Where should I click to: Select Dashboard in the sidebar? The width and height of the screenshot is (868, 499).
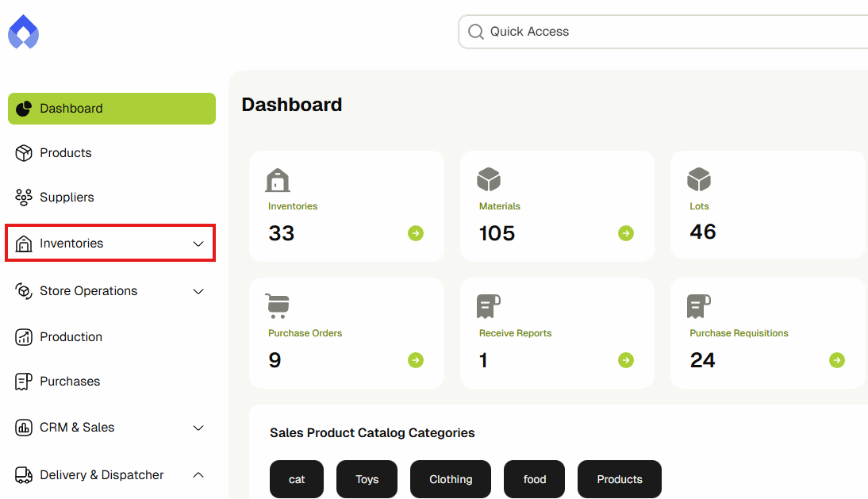(111, 109)
